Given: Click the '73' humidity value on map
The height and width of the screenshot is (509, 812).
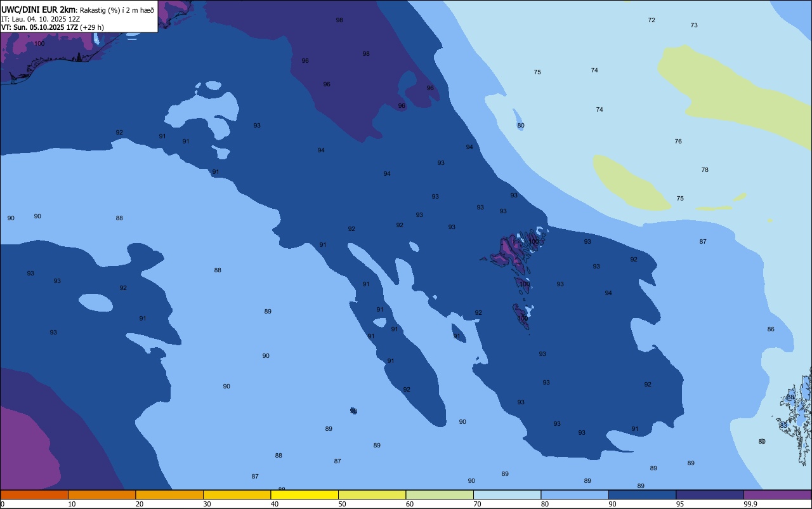Looking at the screenshot, I should 694,25.
